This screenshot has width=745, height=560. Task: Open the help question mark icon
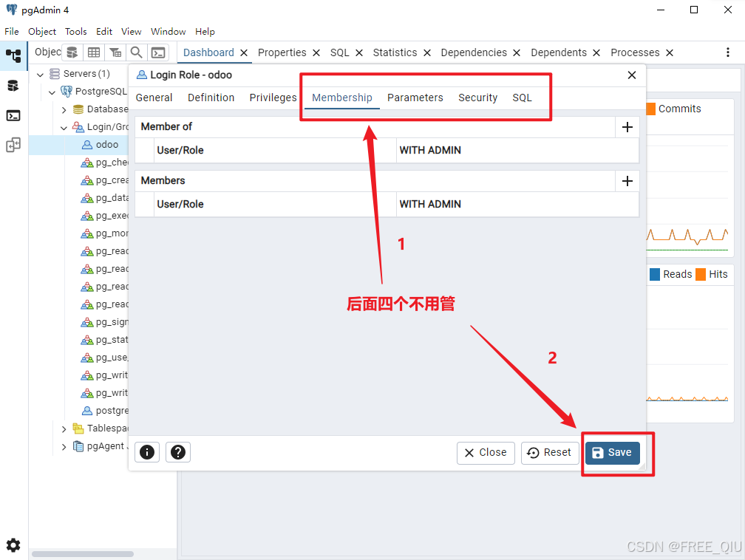[178, 452]
